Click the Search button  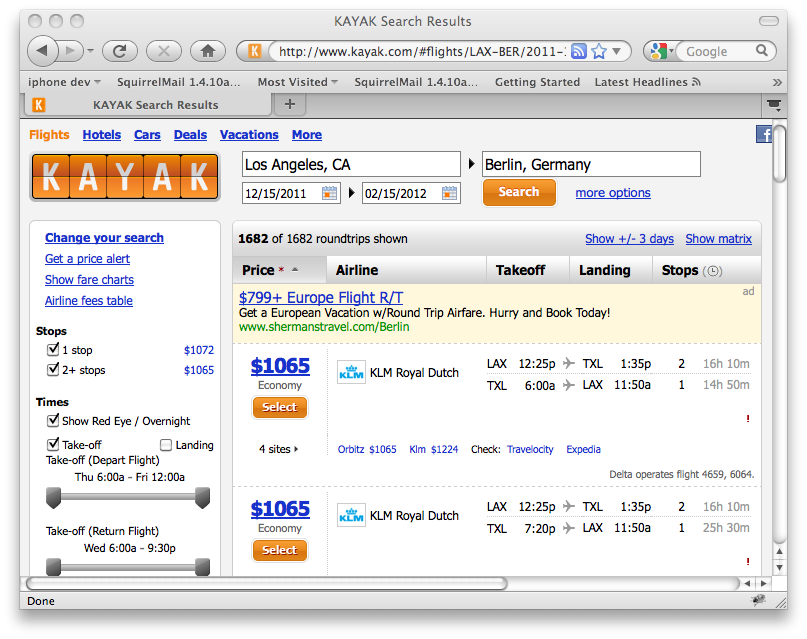519,192
